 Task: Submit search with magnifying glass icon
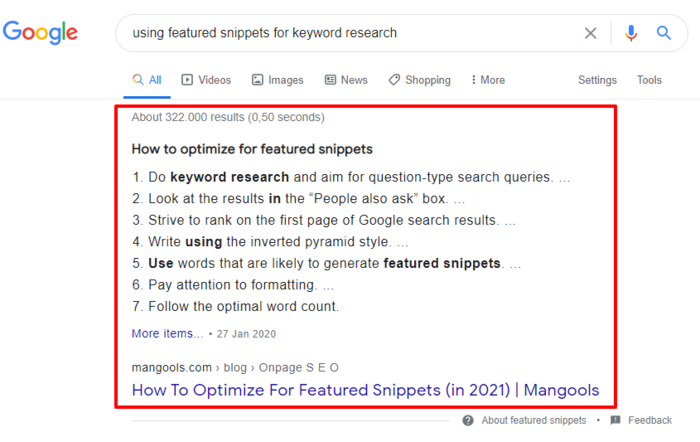point(663,33)
